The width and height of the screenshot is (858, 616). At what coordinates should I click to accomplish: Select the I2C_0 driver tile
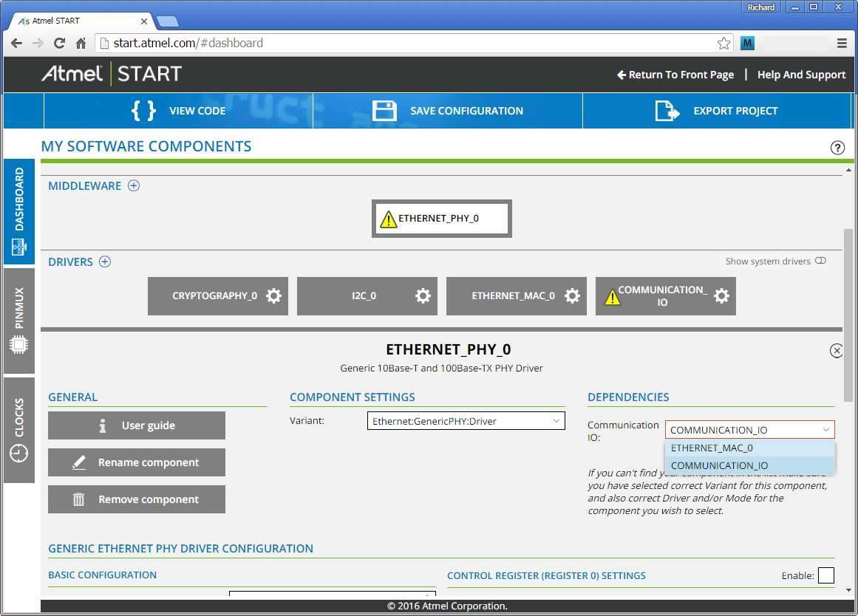tap(367, 296)
